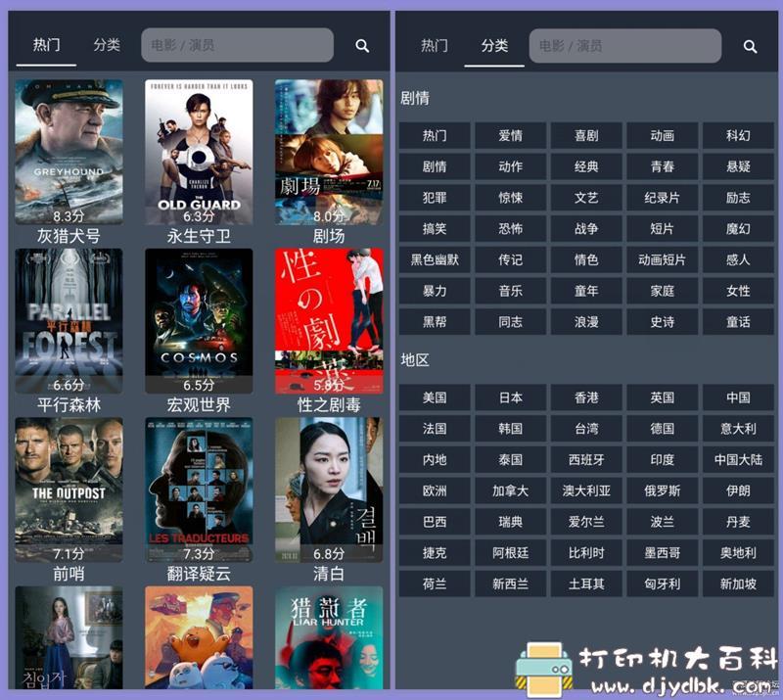Open The Old Guard 永生守卫 poster
783x700 pixels.
coord(199,152)
